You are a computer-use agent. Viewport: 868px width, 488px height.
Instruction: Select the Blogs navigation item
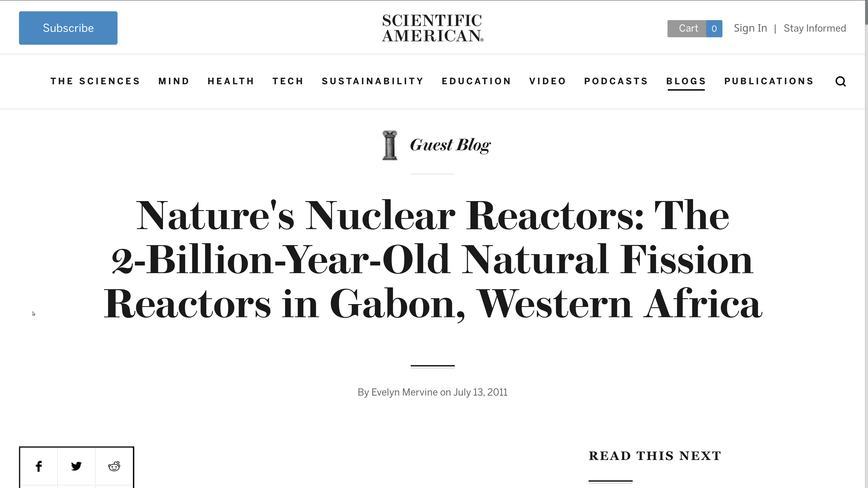[x=686, y=81]
